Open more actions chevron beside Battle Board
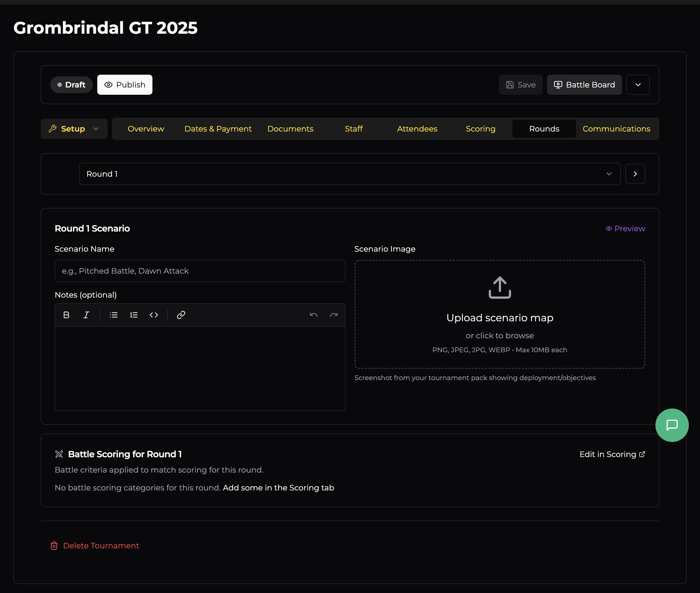 click(x=638, y=85)
